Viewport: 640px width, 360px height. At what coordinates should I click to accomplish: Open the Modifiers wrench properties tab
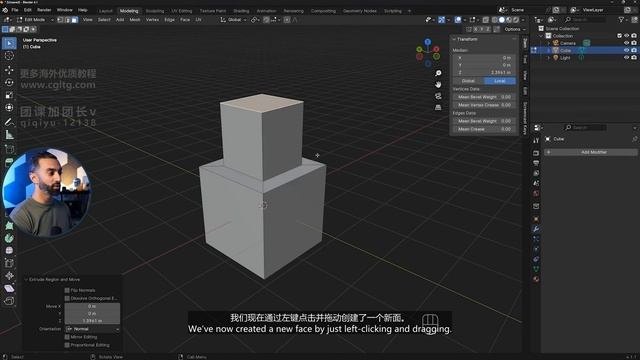click(x=536, y=229)
